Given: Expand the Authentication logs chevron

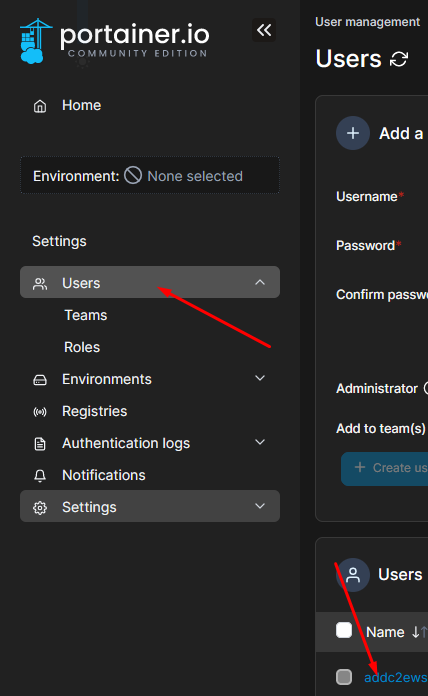Looking at the screenshot, I should [260, 442].
